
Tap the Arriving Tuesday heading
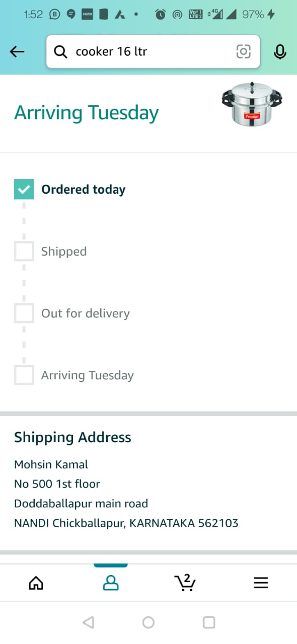coord(87,113)
